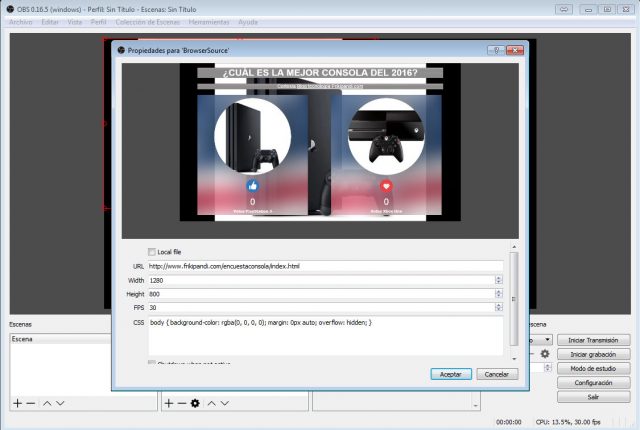Viewport: 640px width, 430px height.
Task: Adjust the Width spinner arrows
Action: point(498,280)
